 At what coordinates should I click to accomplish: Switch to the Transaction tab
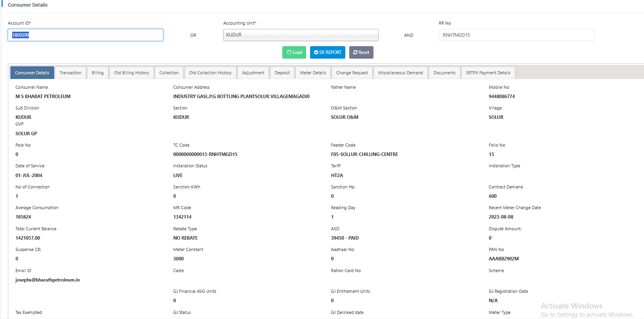click(x=70, y=73)
